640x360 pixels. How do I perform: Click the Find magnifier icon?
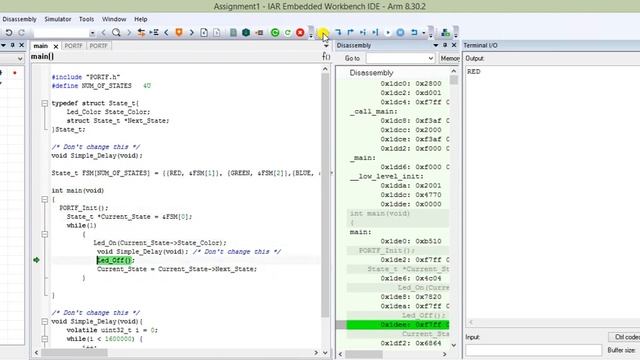click(x=116, y=32)
